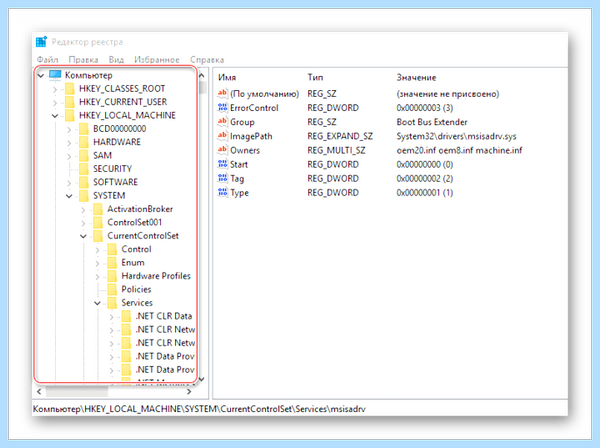Collapse the SYSTEM key
The image size is (600, 448).
pos(69,196)
